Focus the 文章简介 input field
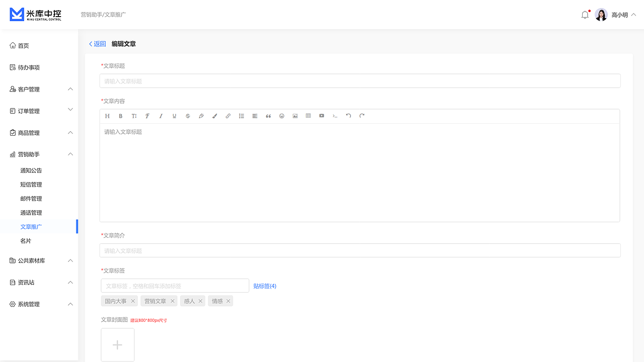Image resolution: width=644 pixels, height=362 pixels. [360, 250]
